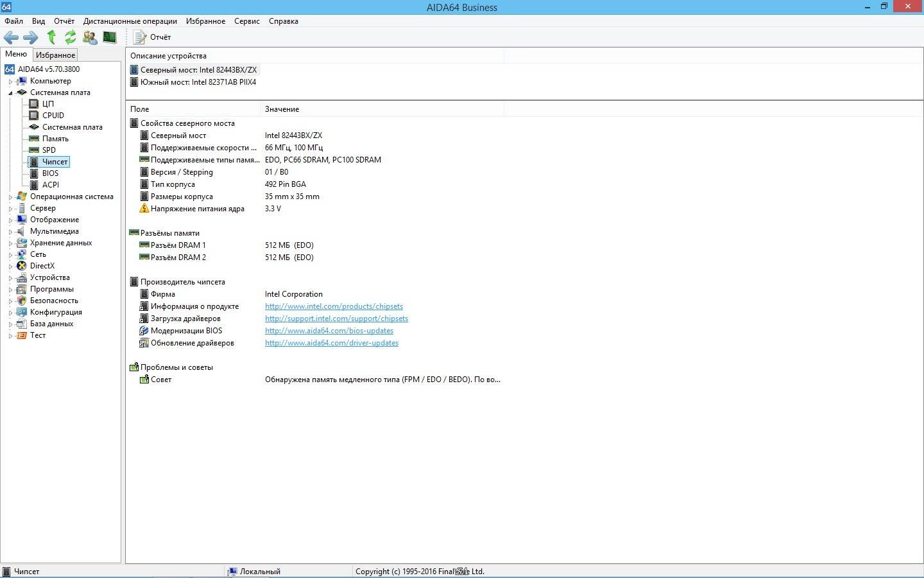Open the Сервис menu
Screen dimensions: 924x578
pos(247,21)
